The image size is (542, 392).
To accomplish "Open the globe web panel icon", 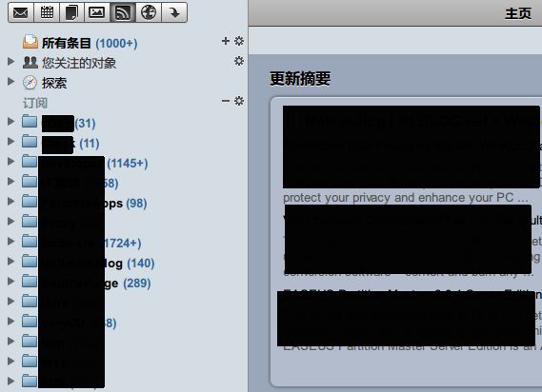I will (x=149, y=12).
